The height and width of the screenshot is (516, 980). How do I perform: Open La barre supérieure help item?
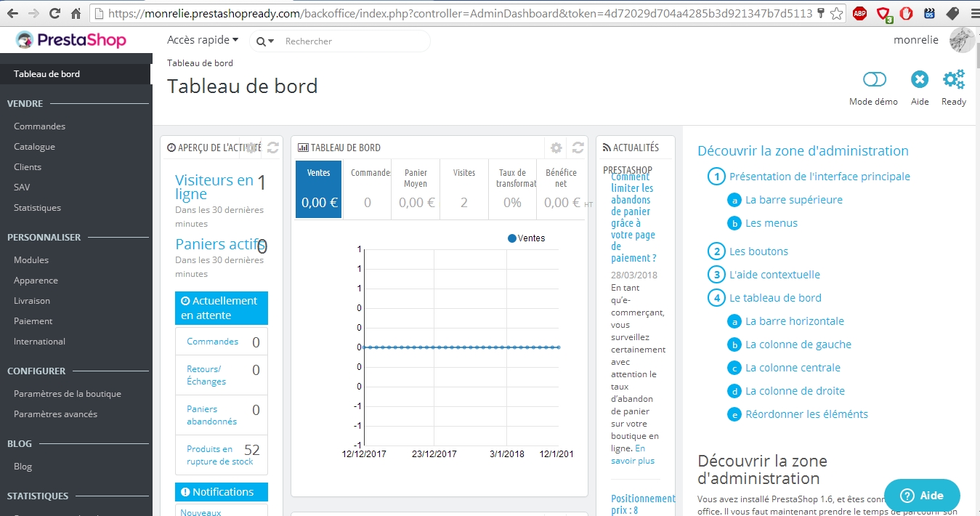(x=794, y=200)
